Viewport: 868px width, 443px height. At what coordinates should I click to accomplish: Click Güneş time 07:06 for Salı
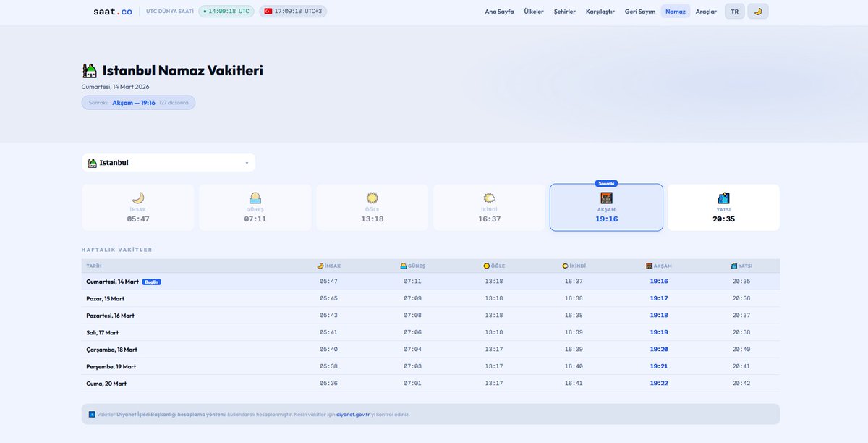pos(412,332)
